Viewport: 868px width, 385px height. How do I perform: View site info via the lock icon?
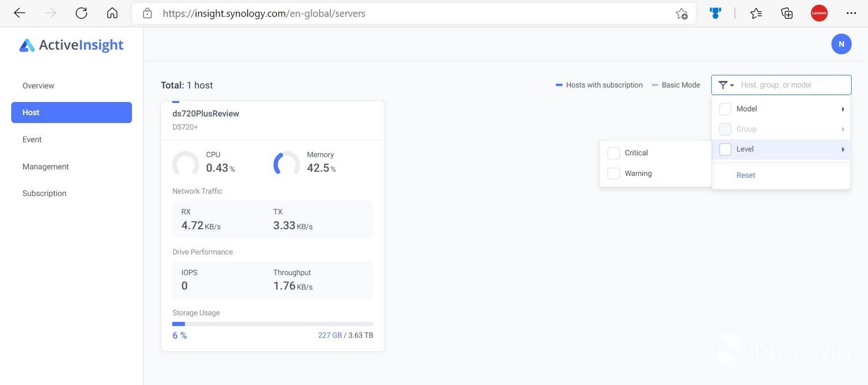coord(147,14)
